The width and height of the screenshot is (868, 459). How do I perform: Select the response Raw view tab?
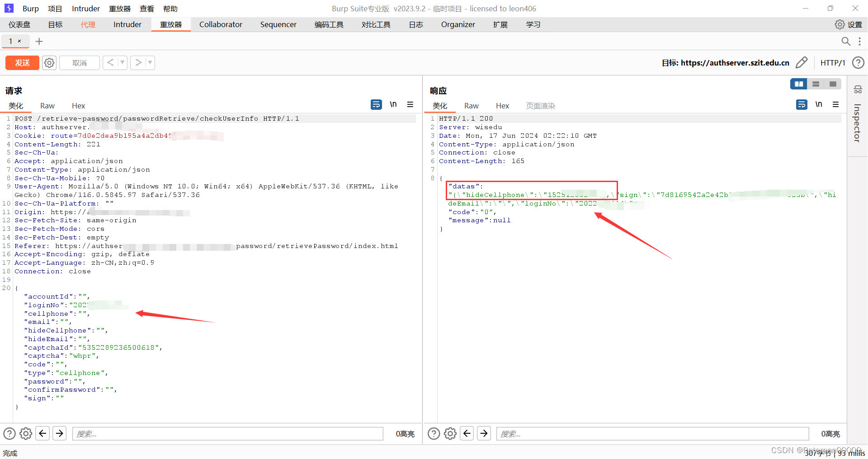pyautogui.click(x=472, y=106)
